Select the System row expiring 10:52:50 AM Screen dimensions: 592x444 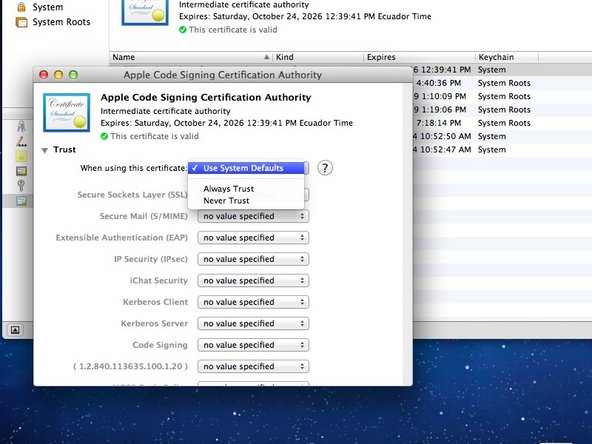click(502, 136)
